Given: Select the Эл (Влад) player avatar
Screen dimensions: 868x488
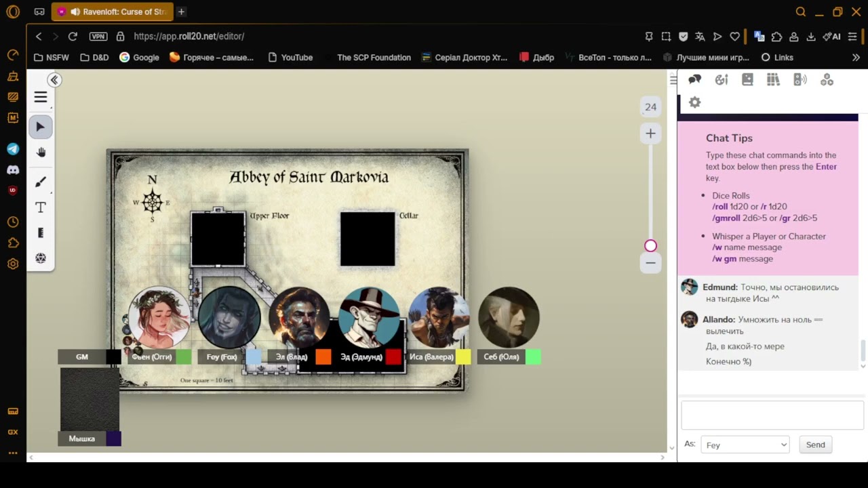Looking at the screenshot, I should pos(299,317).
